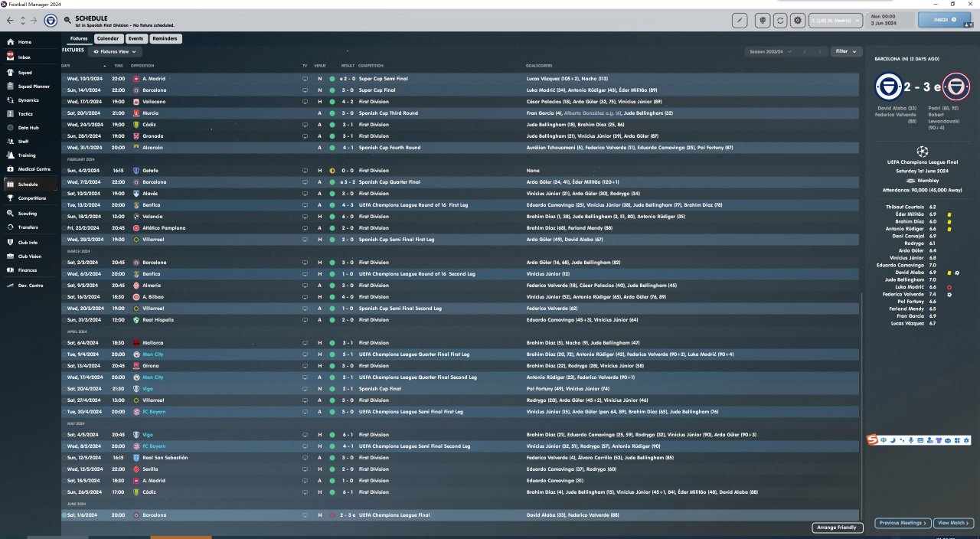This screenshot has width=980, height=539.
Task: Open Vigo link on 20/4/2024 row
Action: point(148,389)
